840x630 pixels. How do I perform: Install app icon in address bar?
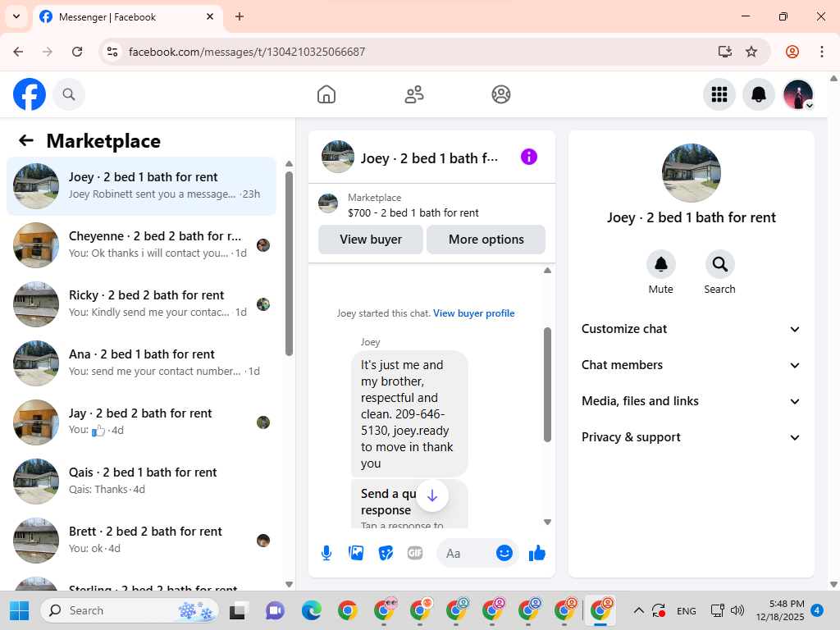(x=725, y=52)
